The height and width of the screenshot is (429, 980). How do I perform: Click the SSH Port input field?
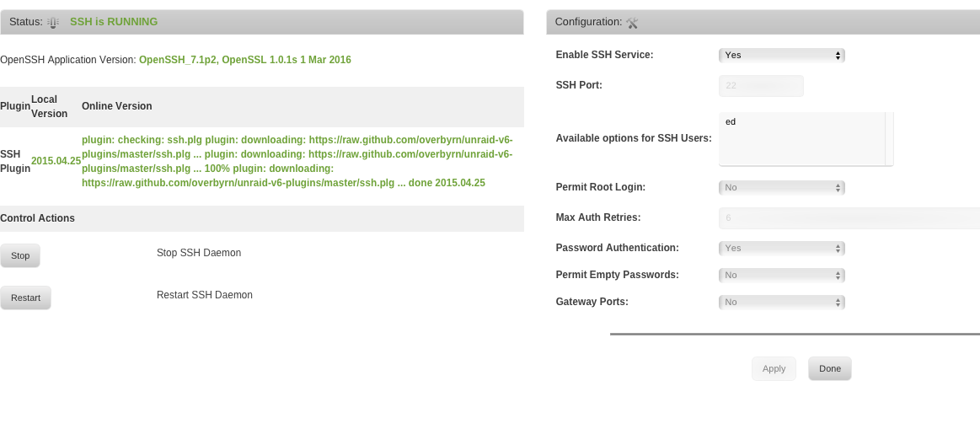761,86
